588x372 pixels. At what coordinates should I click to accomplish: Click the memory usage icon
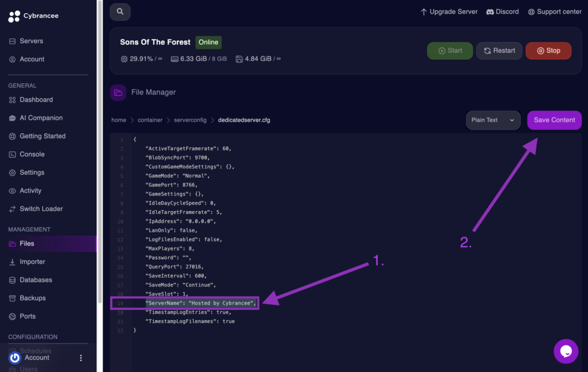(175, 59)
